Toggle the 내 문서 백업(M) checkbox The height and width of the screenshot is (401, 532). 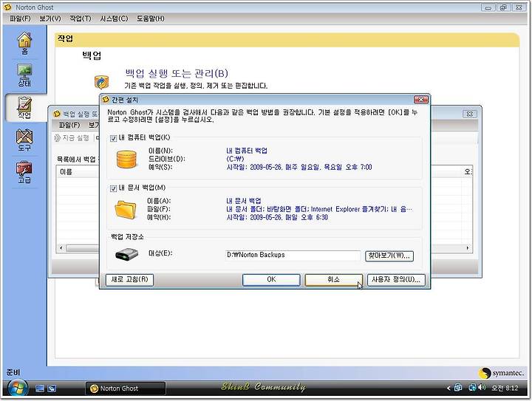point(113,188)
